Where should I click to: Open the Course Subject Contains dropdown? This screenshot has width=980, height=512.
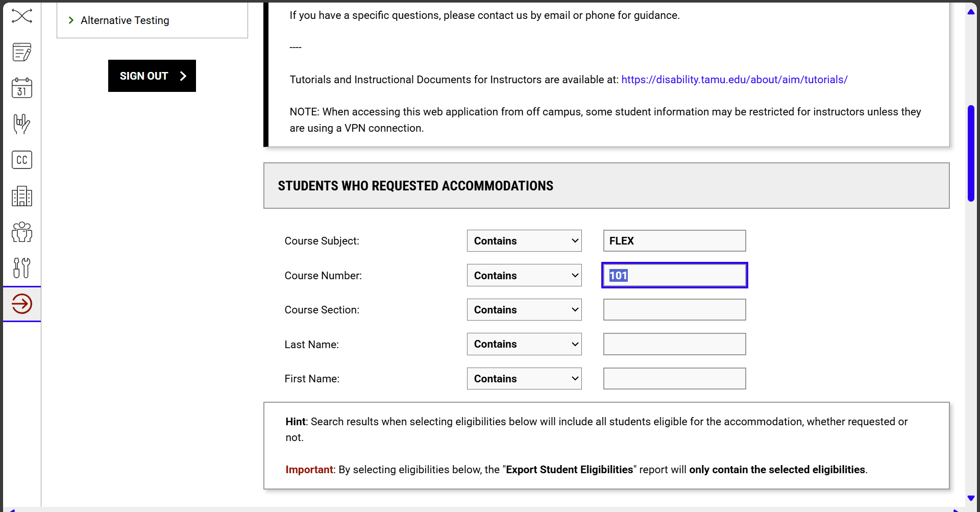[524, 240]
